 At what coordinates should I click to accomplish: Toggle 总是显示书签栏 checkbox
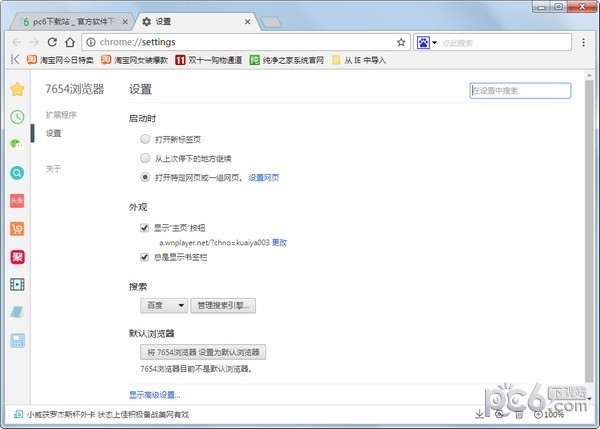(x=144, y=257)
